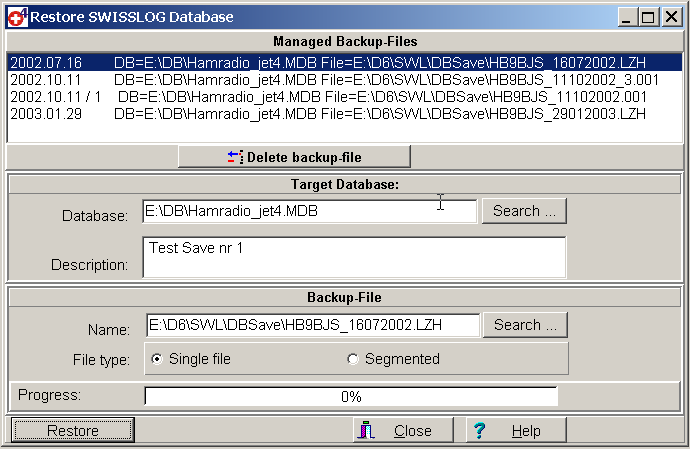The image size is (690, 449).
Task: Click the backup-file Name input field
Action: [x=312, y=326]
